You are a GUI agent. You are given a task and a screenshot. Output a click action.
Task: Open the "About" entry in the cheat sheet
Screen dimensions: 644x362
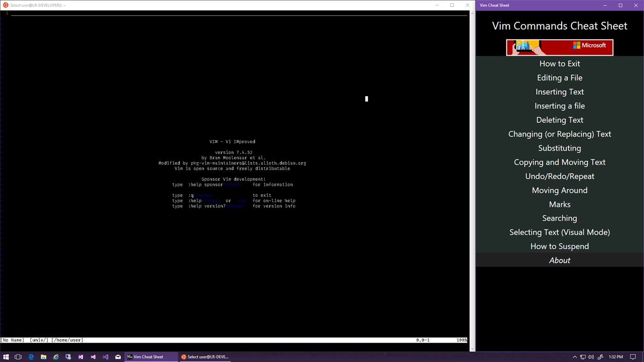(559, 260)
